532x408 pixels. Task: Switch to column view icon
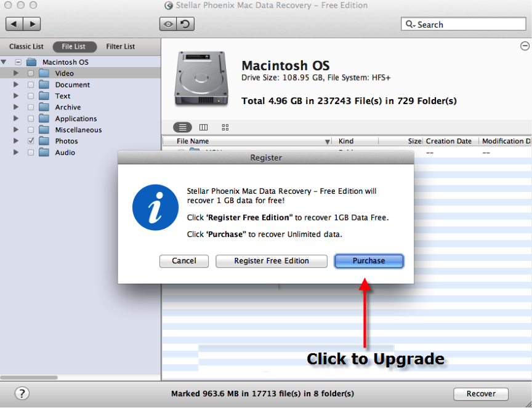point(204,127)
